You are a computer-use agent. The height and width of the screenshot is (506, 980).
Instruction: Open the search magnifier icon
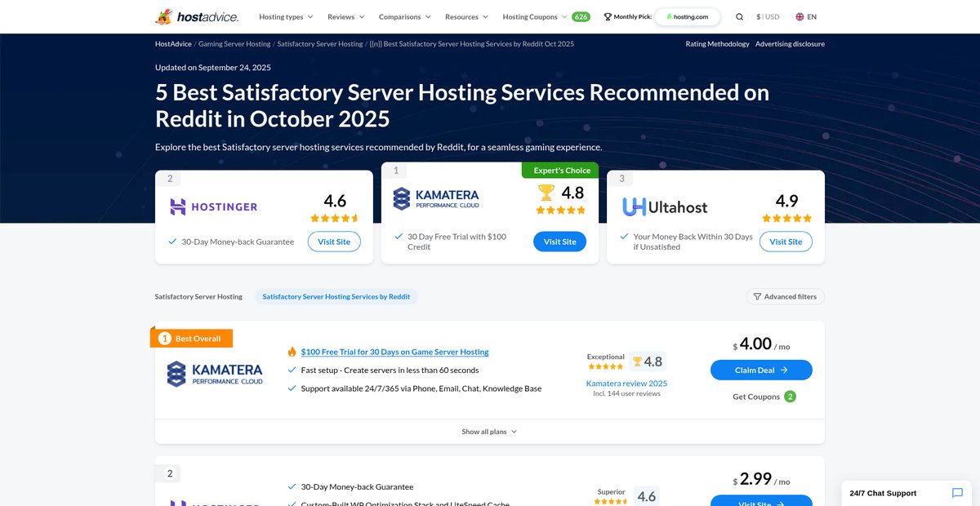[x=739, y=16]
